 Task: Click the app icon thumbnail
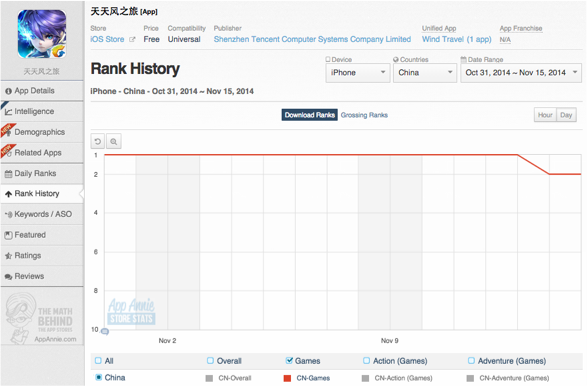pyautogui.click(x=42, y=34)
